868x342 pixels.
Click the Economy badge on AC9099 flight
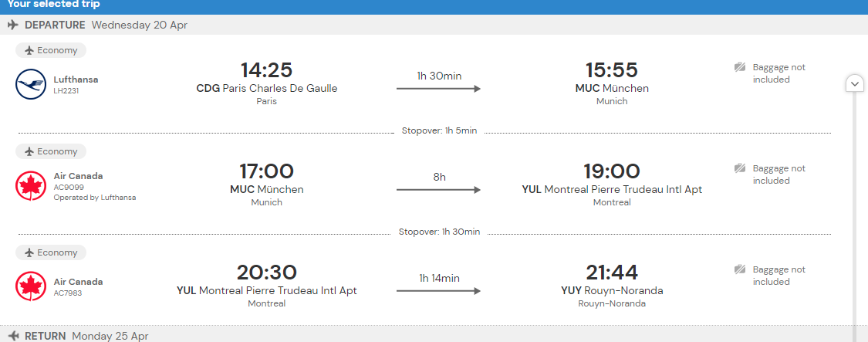click(x=51, y=151)
